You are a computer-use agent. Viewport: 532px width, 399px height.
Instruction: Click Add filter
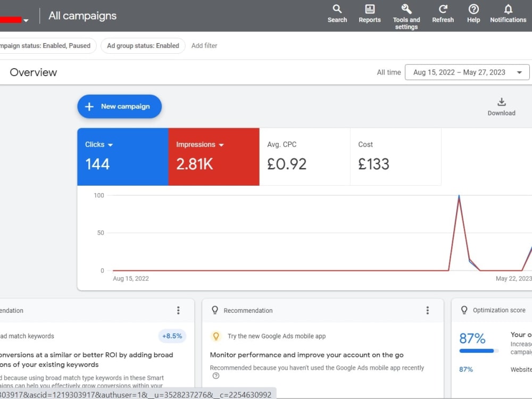pos(204,45)
